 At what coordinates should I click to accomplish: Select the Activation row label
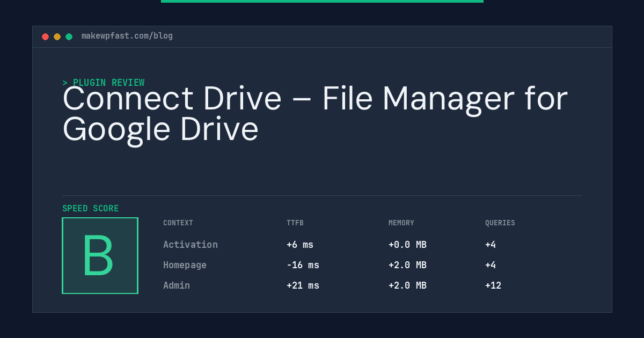[191, 245]
